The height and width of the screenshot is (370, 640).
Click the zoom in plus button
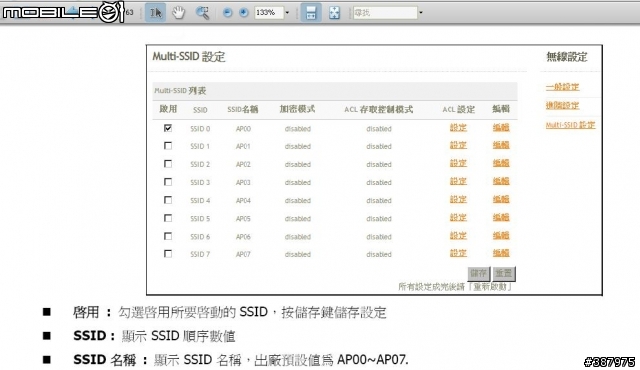[x=244, y=13]
